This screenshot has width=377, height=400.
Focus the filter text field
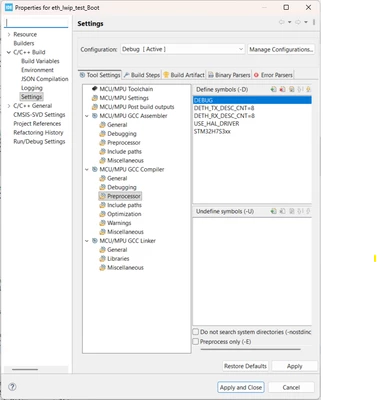[x=37, y=23]
